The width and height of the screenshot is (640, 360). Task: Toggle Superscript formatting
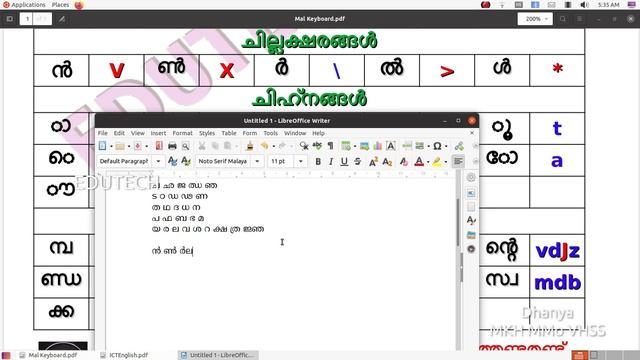pyautogui.click(x=373, y=162)
